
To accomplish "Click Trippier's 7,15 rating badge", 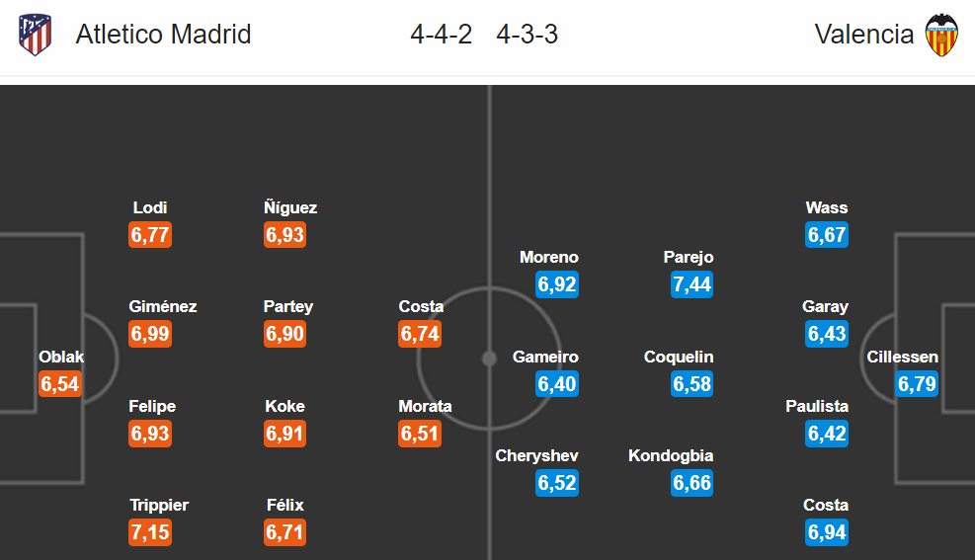I will 150,532.
